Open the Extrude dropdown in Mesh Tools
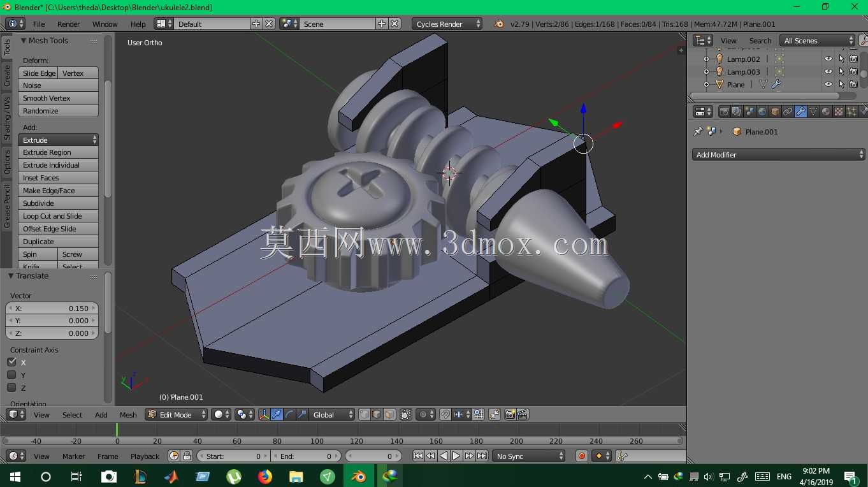Screen dimensions: 868x487 click(x=58, y=140)
